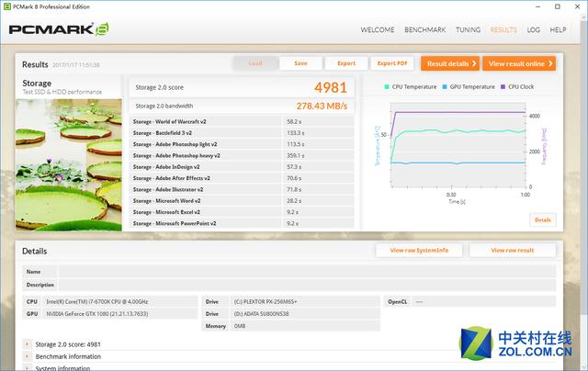
Task: Click the chart Details button
Action: 542,219
